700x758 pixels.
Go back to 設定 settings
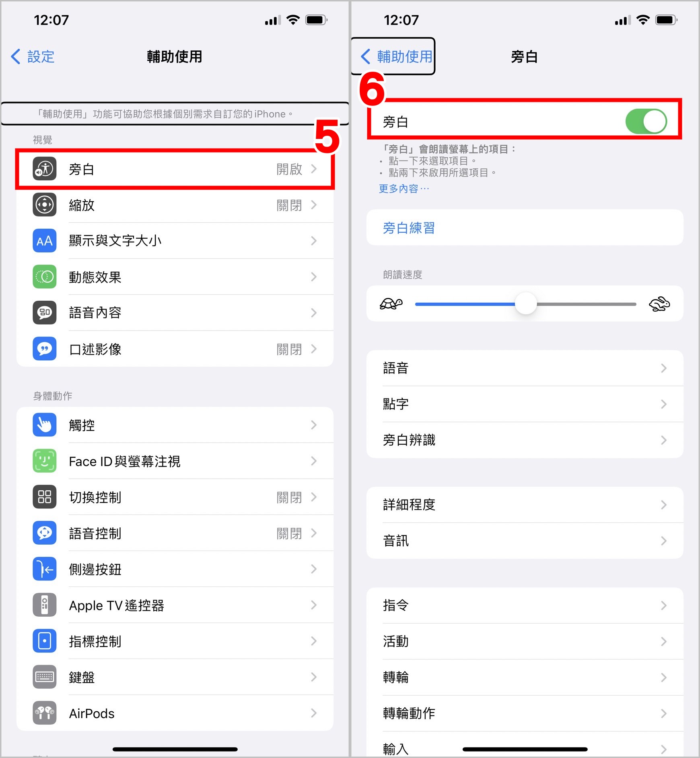pyautogui.click(x=33, y=57)
